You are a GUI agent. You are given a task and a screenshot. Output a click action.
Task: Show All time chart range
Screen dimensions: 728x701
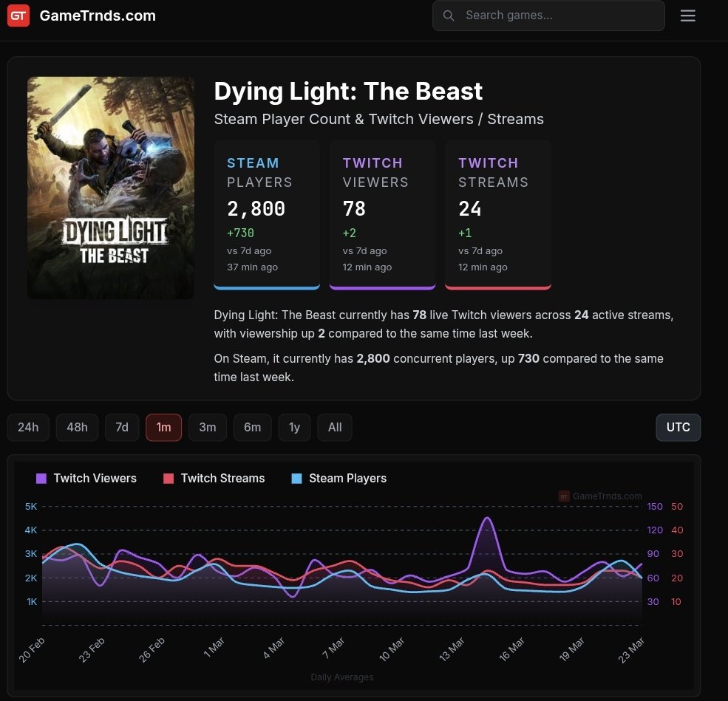(335, 427)
